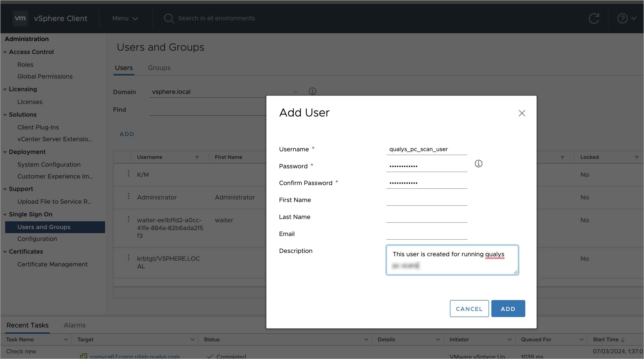Image resolution: width=644 pixels, height=359 pixels.
Task: Click the password policy info icon
Action: point(478,164)
